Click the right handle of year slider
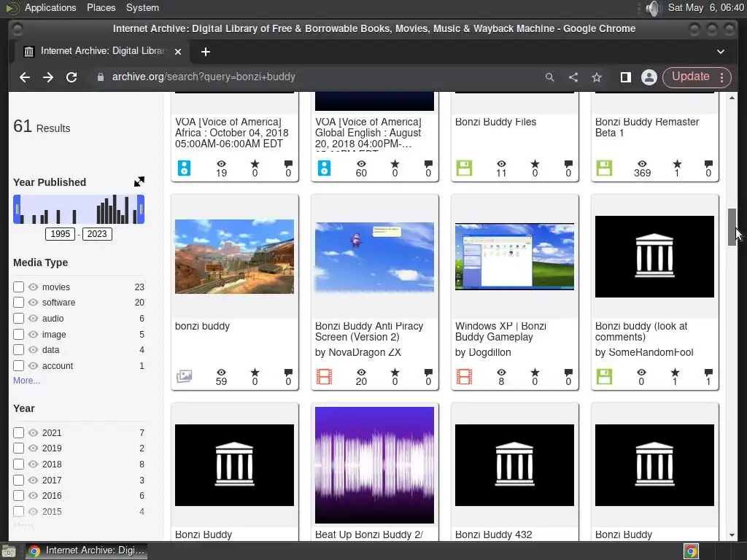 pyautogui.click(x=141, y=209)
